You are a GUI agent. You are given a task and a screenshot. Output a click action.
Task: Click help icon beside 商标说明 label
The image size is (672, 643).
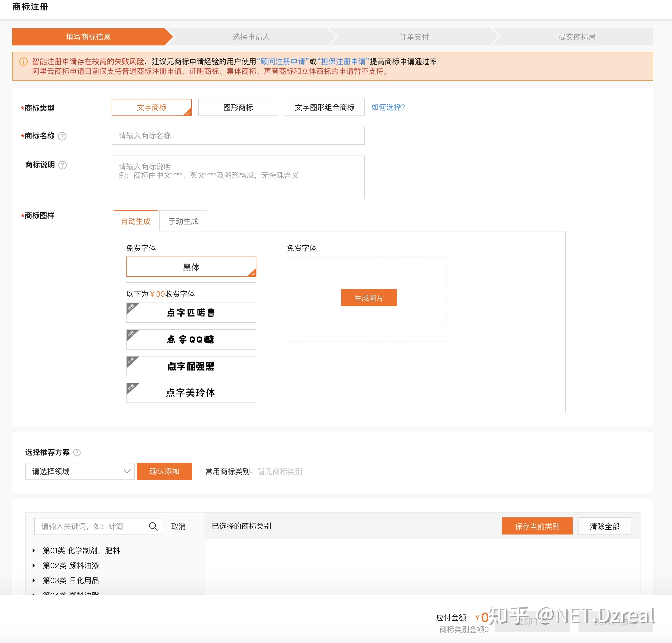click(62, 165)
